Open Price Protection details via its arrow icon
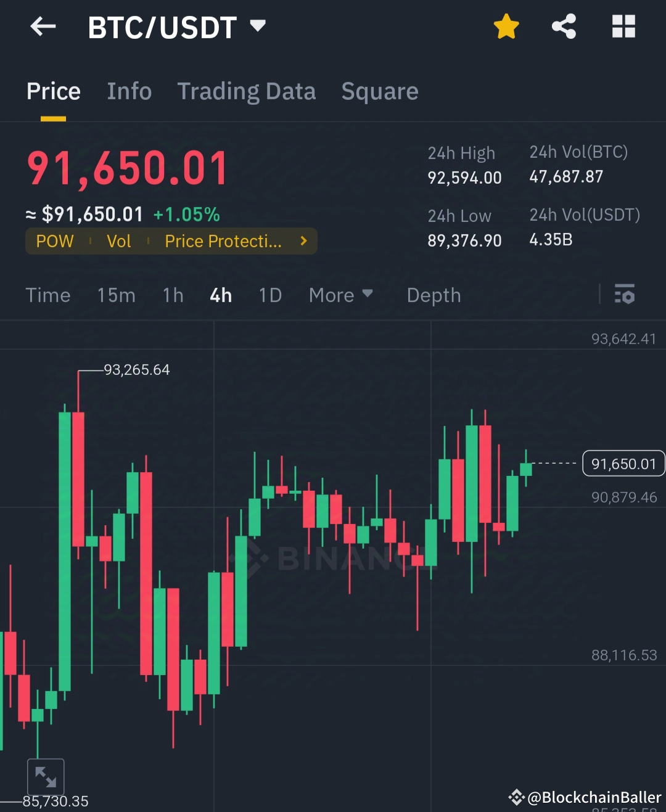This screenshot has width=666, height=812. 303,241
